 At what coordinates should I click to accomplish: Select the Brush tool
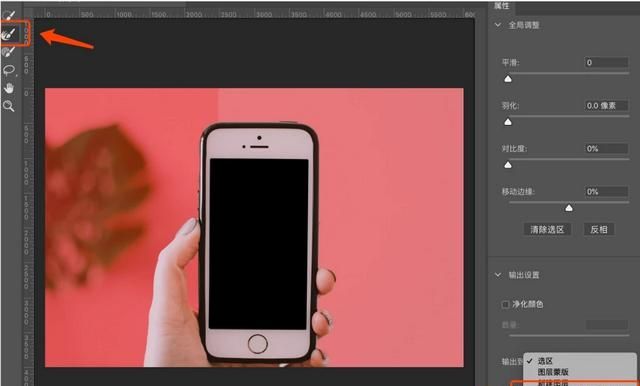[x=9, y=52]
